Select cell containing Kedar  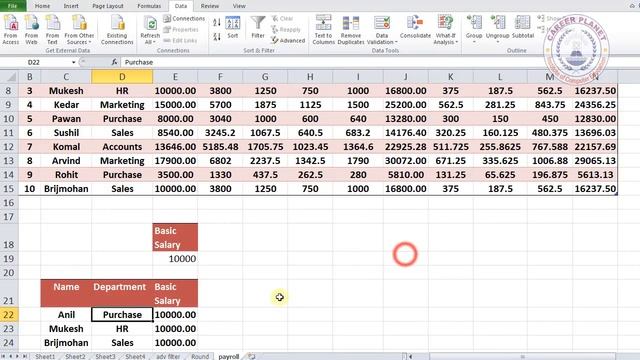coord(66,105)
